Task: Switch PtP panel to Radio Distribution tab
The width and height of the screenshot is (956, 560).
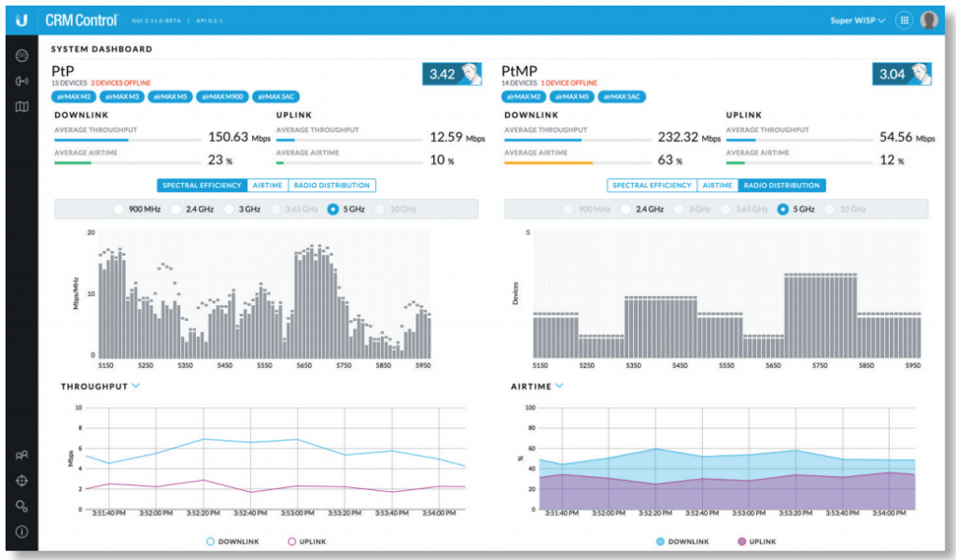Action: [331, 186]
